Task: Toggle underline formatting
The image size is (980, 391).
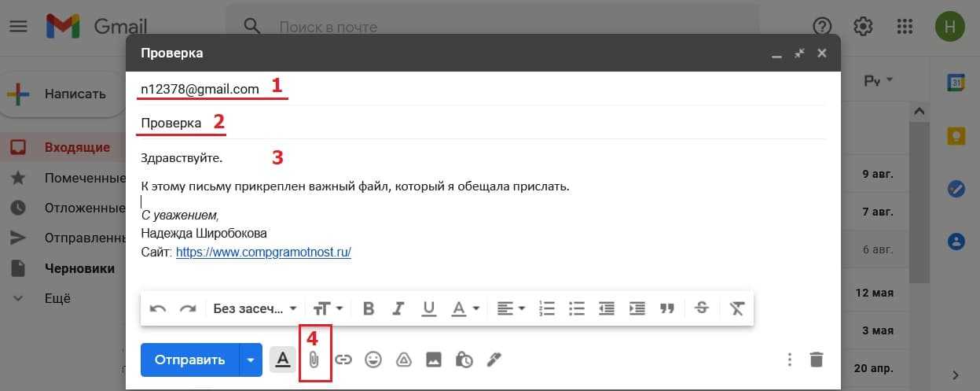Action: (x=428, y=308)
